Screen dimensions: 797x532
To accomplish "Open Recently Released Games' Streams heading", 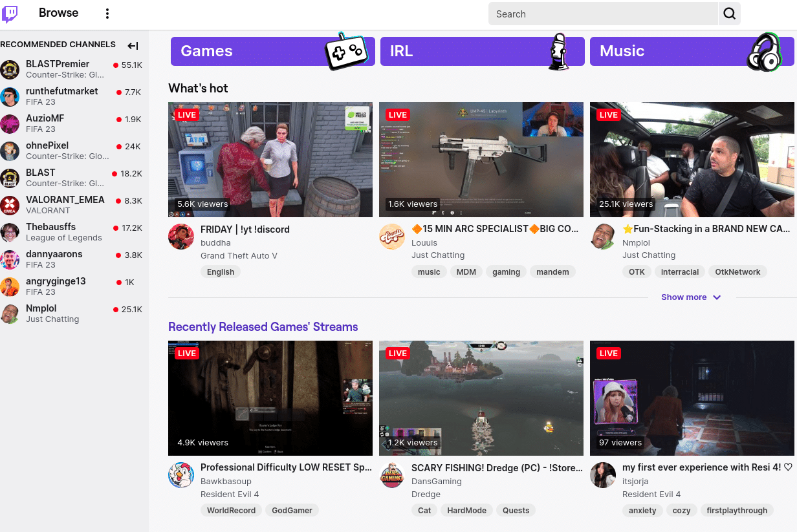I will 263,327.
